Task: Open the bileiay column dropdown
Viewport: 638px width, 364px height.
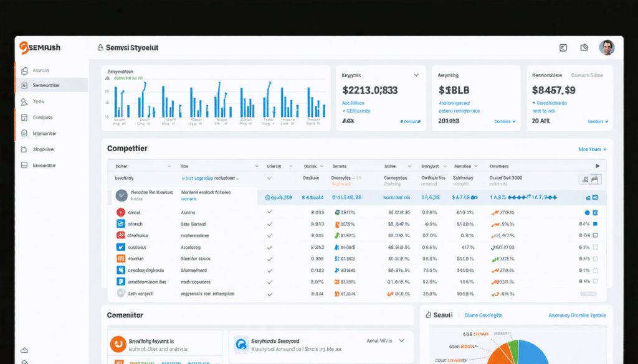Action: click(x=290, y=166)
